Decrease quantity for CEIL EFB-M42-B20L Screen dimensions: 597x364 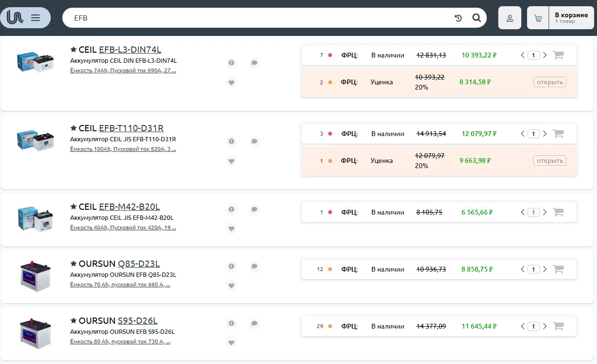[523, 212]
